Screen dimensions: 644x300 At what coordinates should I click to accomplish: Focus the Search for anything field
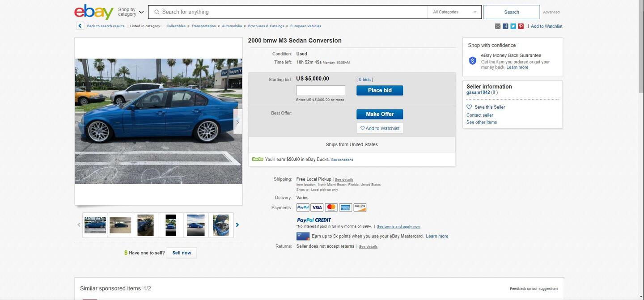(288, 12)
